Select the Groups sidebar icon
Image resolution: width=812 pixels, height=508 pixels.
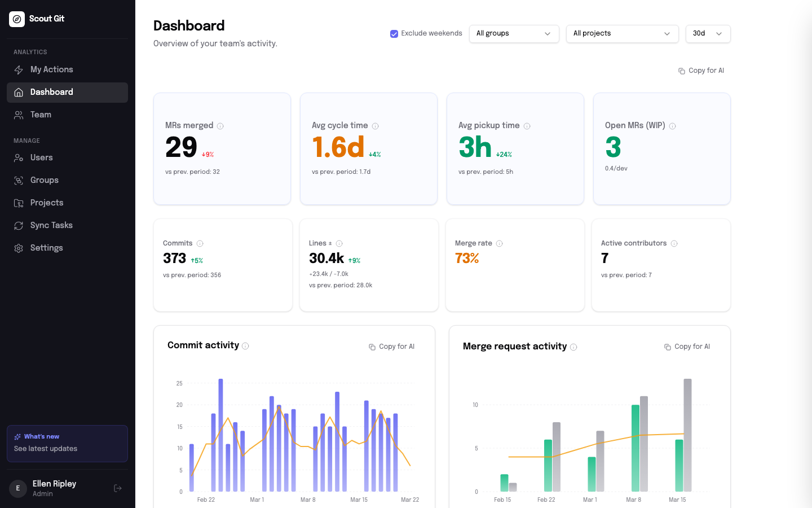19,180
